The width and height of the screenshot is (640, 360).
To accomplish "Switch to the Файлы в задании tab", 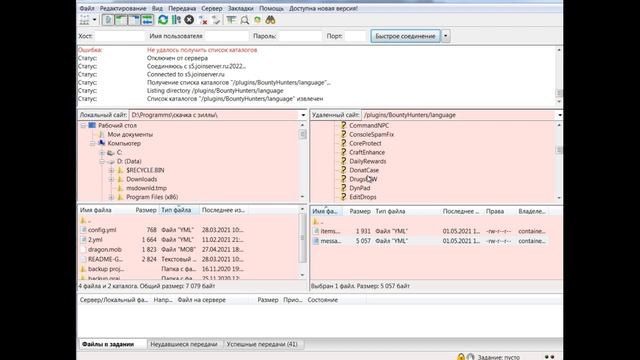I will pos(112,344).
